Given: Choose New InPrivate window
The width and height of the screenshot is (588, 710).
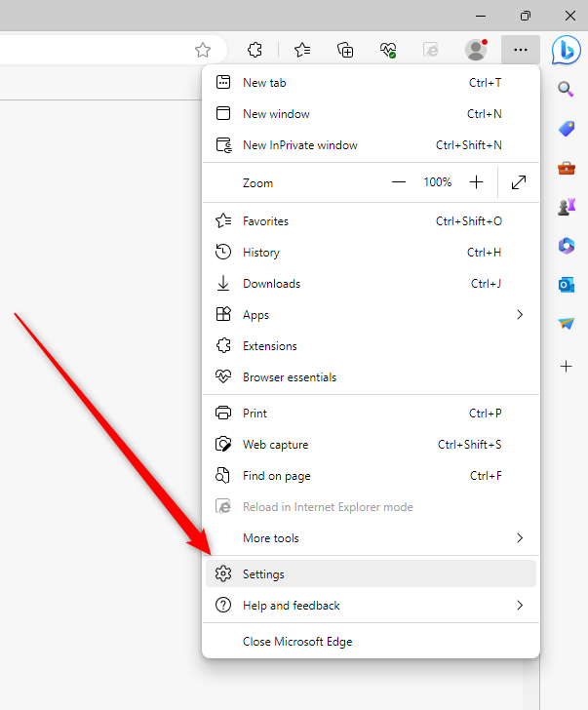Looking at the screenshot, I should pos(371,145).
